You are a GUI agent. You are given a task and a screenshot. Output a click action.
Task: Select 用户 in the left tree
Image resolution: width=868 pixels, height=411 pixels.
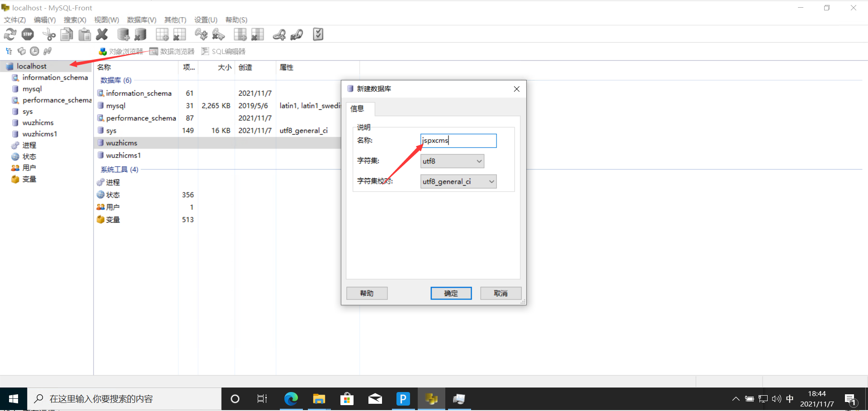tap(29, 168)
